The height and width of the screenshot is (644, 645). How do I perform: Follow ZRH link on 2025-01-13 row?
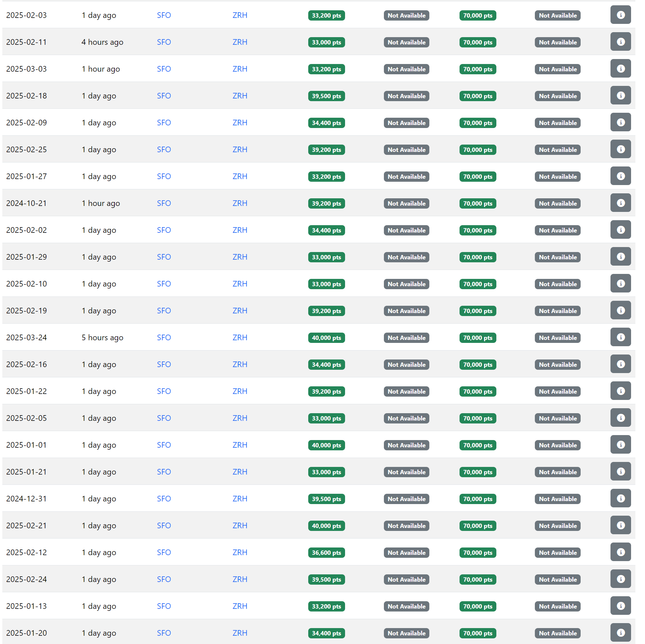click(240, 606)
